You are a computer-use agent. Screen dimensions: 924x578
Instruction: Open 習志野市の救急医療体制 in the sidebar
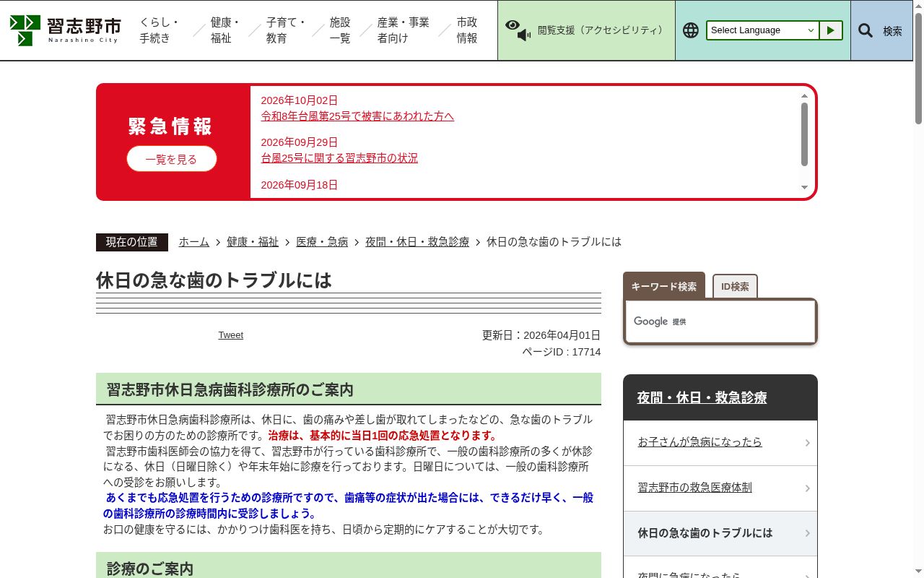720,488
